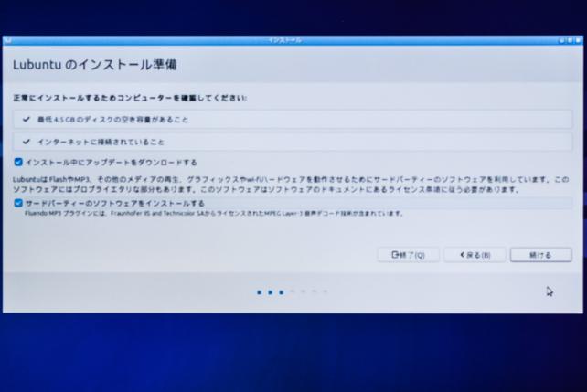Toggle サードパーティーのソフトウェアをインストールする checkbox
This screenshot has width=587, height=392.
(x=18, y=203)
